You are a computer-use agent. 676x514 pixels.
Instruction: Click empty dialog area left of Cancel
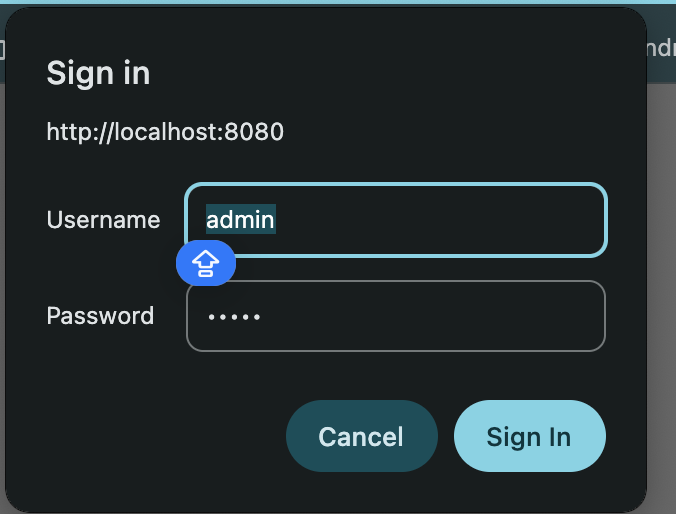150,436
